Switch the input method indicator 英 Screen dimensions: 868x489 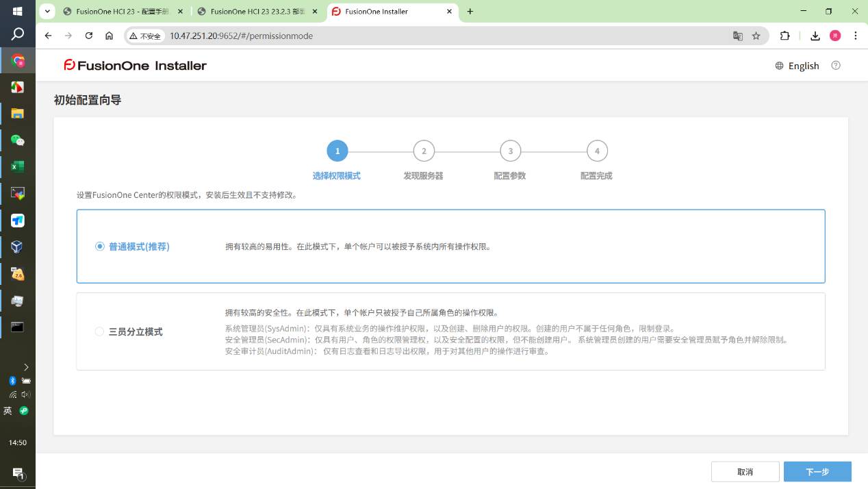click(x=8, y=411)
